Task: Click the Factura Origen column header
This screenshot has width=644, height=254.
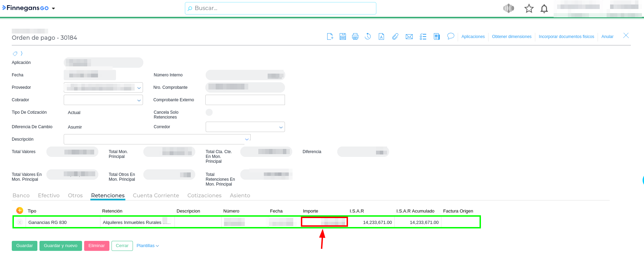Action: coord(458,211)
